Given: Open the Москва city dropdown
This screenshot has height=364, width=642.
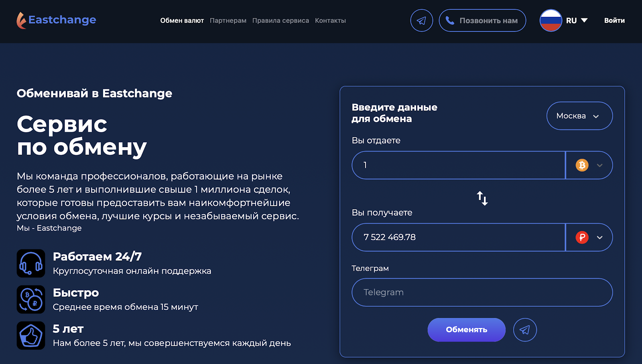Looking at the screenshot, I should pos(579,116).
